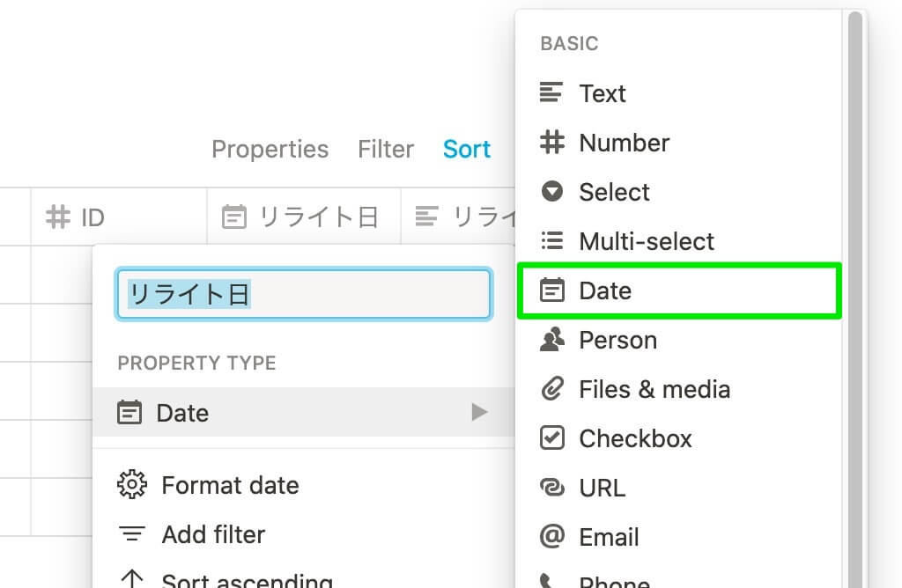Click the Format date gear icon

point(132,484)
